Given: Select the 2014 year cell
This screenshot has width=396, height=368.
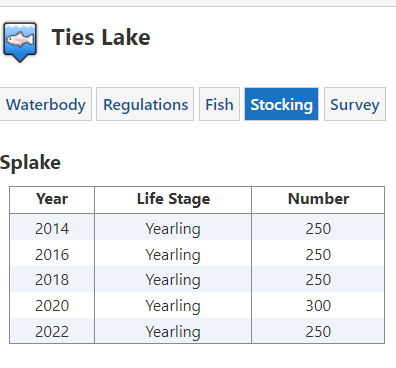Looking at the screenshot, I should [52, 228].
